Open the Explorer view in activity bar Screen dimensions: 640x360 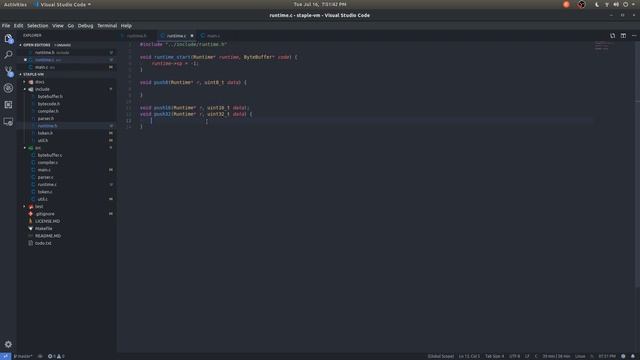pos(8,38)
